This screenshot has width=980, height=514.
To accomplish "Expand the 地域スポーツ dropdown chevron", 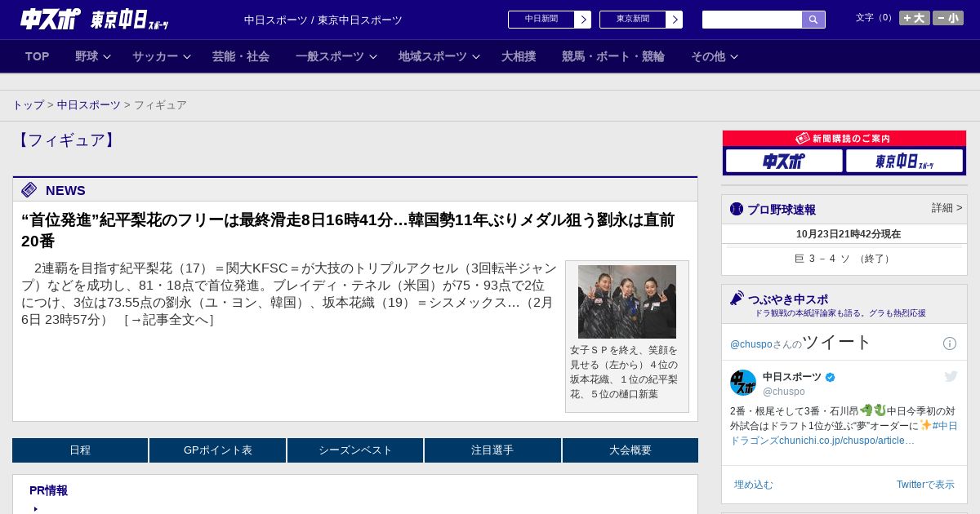I will (x=476, y=57).
